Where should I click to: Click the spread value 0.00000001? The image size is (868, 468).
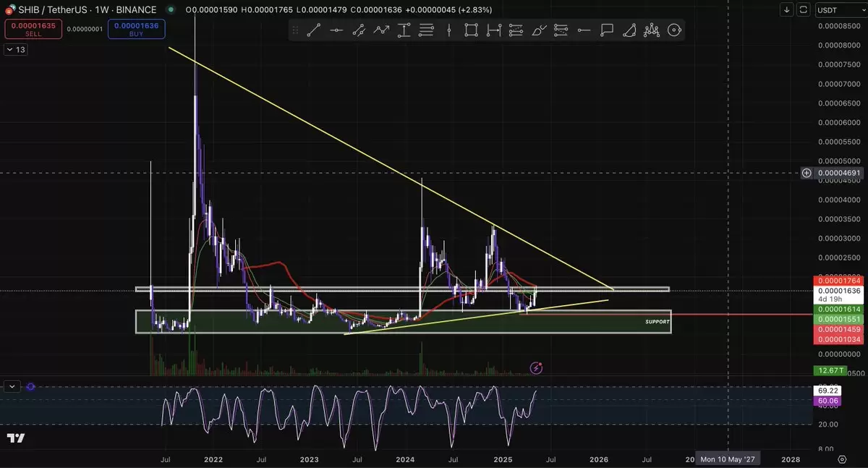tap(84, 29)
